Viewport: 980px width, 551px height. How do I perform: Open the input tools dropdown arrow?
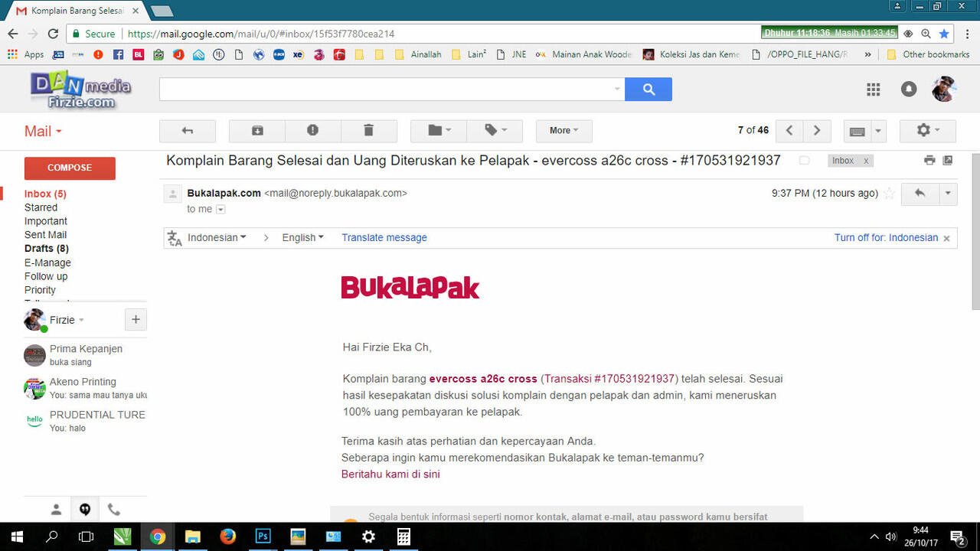[878, 131]
